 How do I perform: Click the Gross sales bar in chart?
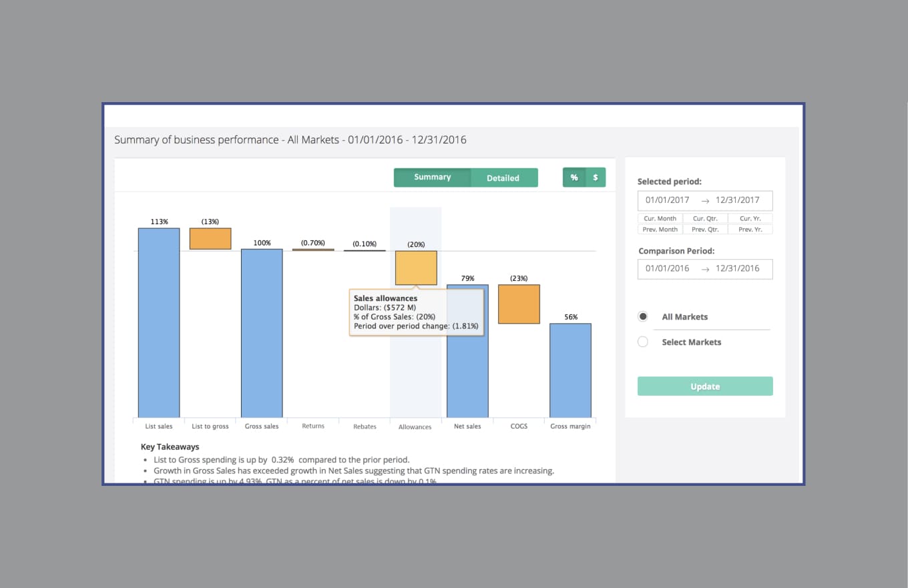click(262, 333)
